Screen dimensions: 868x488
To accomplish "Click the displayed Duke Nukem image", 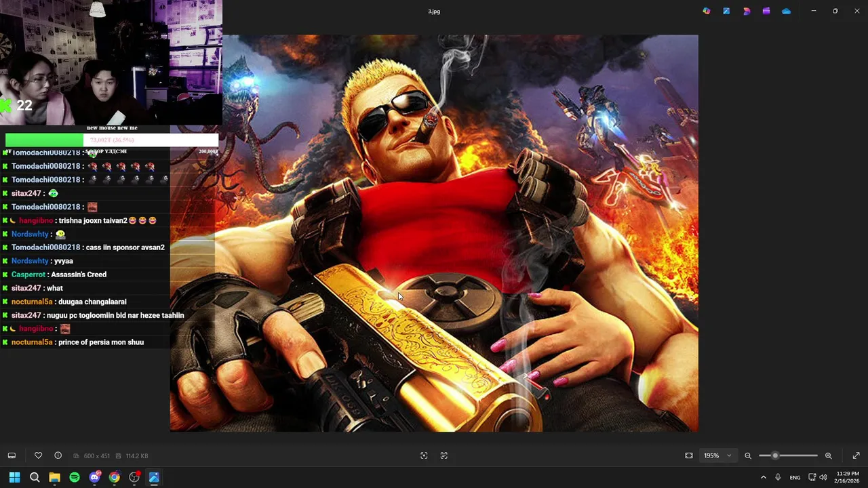I will tap(434, 233).
